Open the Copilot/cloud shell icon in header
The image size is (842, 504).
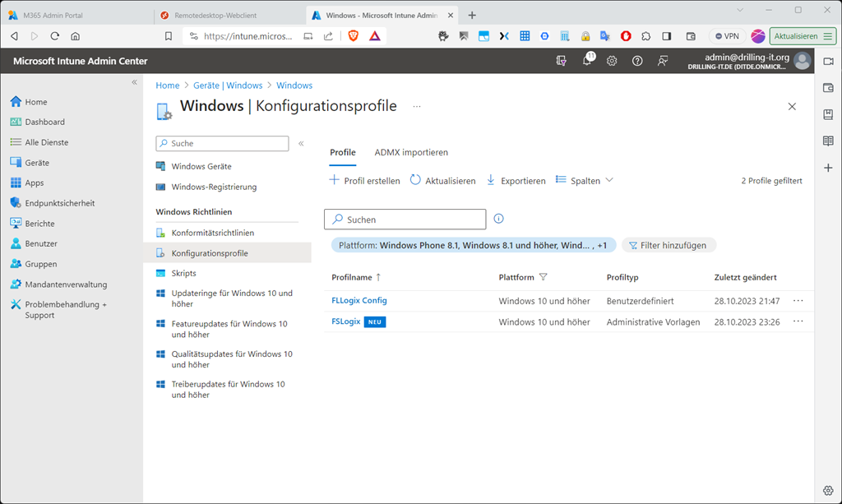[561, 61]
